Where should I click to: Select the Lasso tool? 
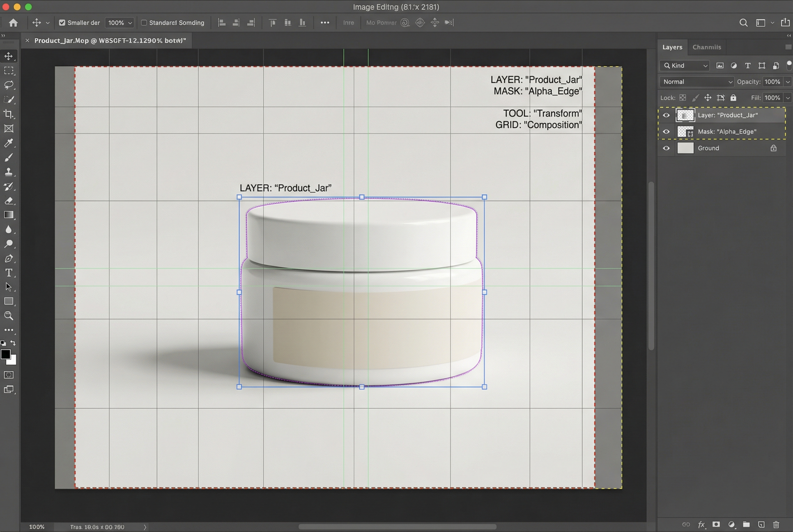click(x=9, y=85)
